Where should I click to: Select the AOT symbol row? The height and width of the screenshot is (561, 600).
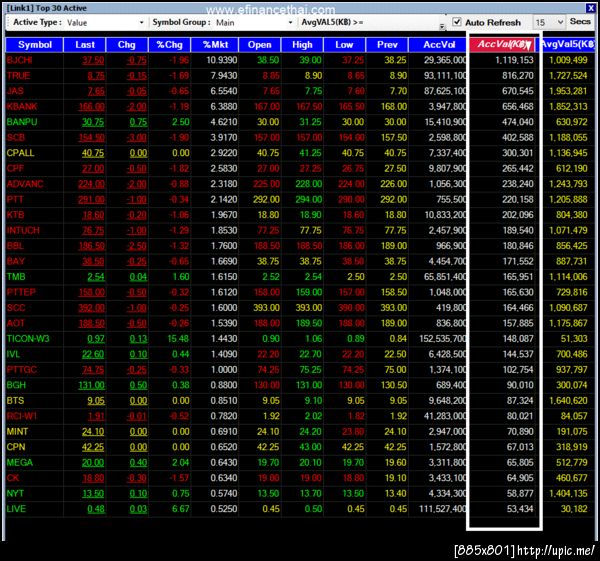[300, 323]
